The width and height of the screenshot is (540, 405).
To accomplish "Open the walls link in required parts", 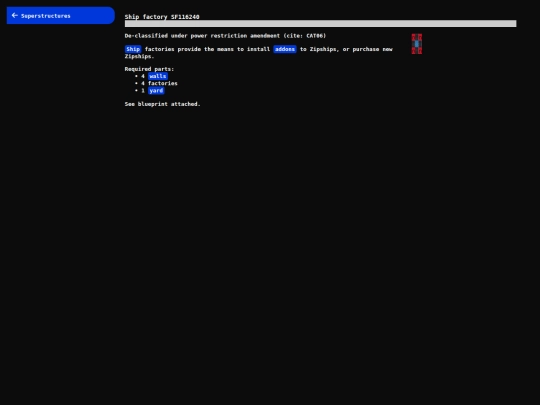I will point(158,76).
